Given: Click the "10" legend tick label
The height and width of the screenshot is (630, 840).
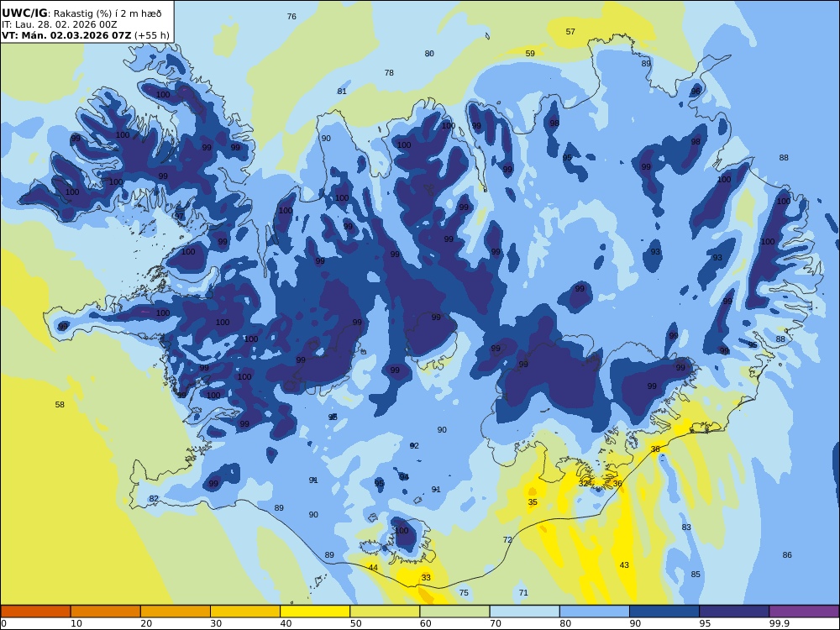Looking at the screenshot, I should (76, 623).
